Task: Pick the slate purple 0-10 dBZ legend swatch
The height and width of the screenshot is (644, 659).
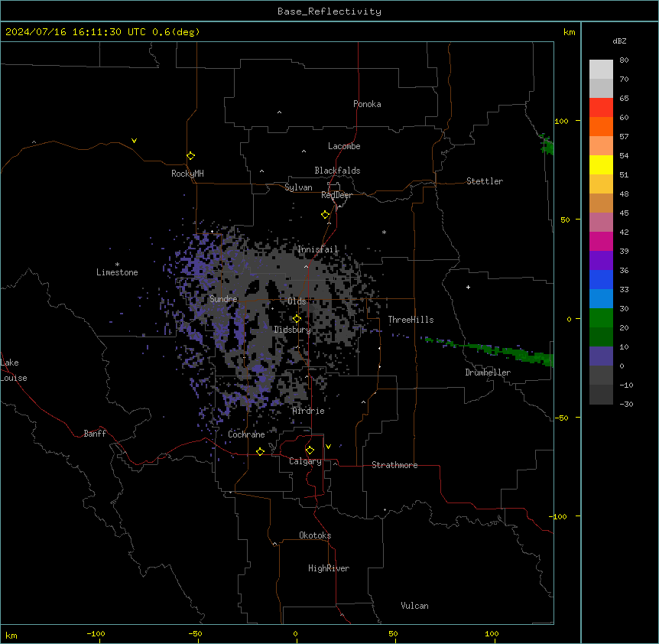Action: click(601, 356)
